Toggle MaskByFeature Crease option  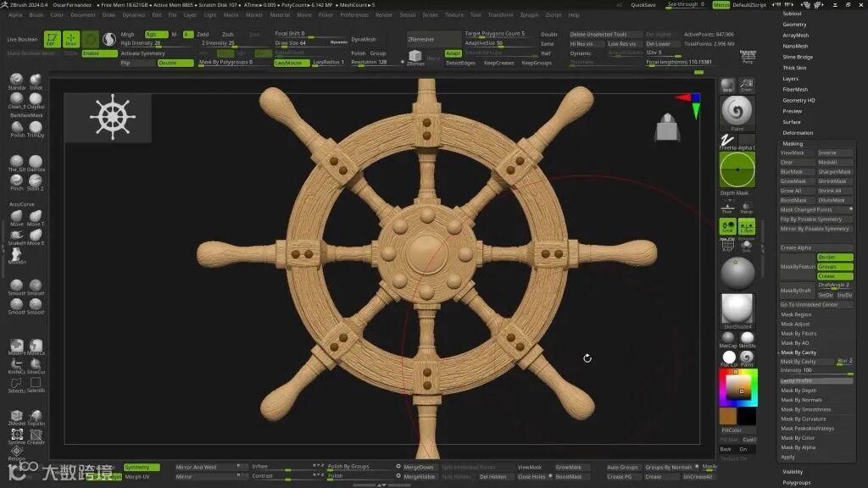835,276
